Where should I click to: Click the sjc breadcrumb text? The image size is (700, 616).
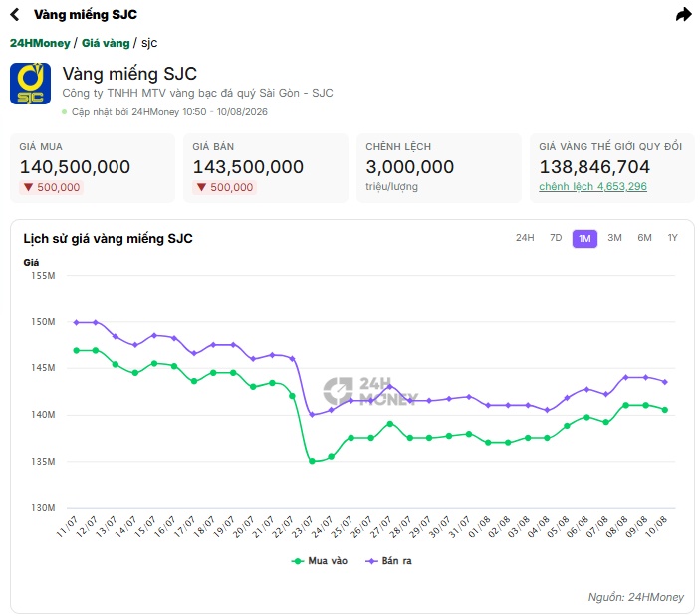pyautogui.click(x=149, y=43)
